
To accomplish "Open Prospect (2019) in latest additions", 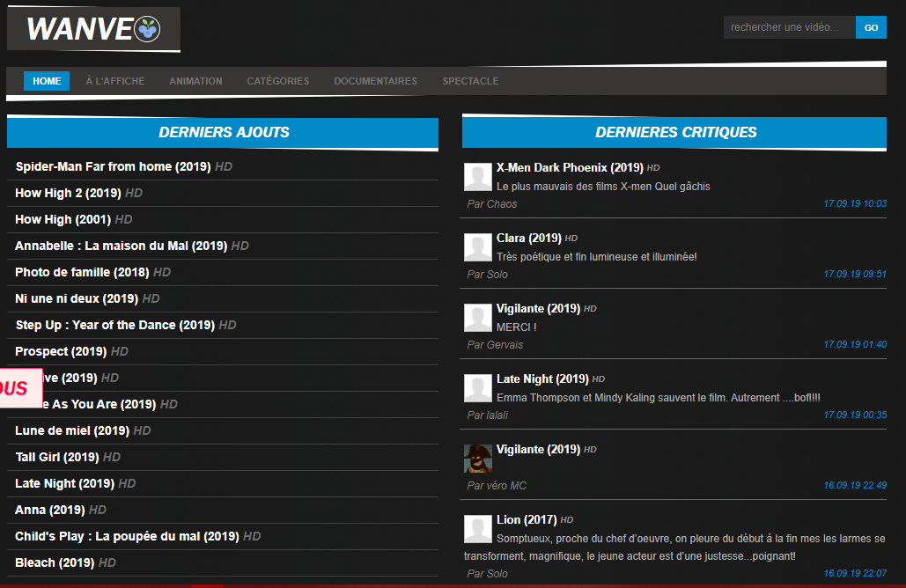I will coord(62,351).
